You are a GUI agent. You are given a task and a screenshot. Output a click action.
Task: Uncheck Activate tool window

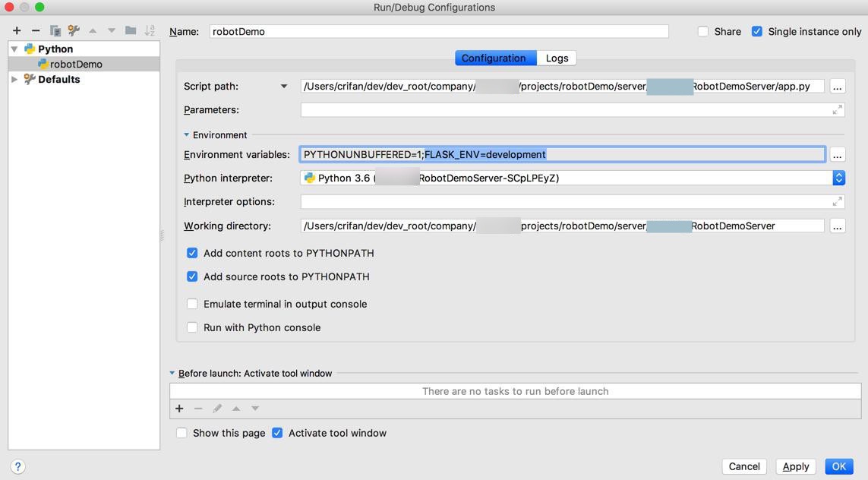pos(277,433)
